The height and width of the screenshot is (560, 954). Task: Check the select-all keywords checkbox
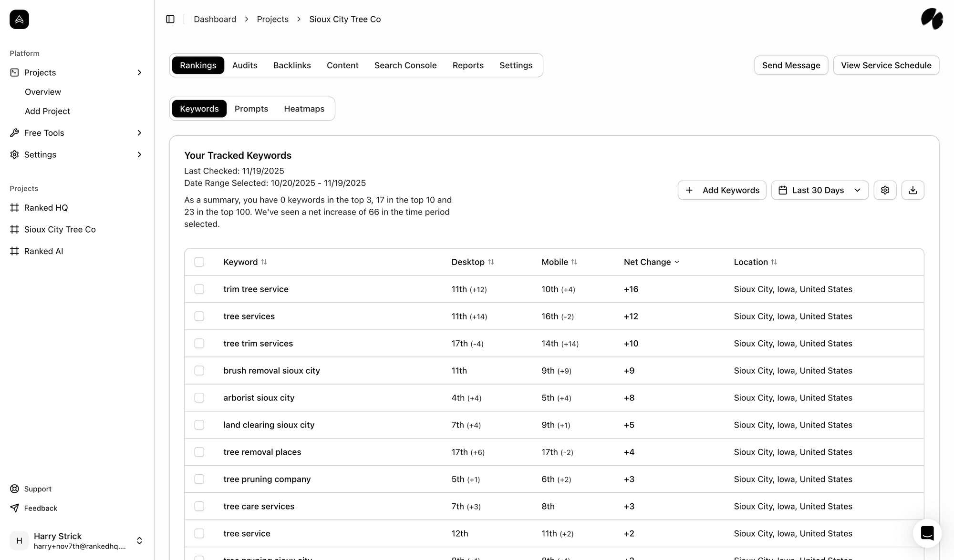point(199,262)
